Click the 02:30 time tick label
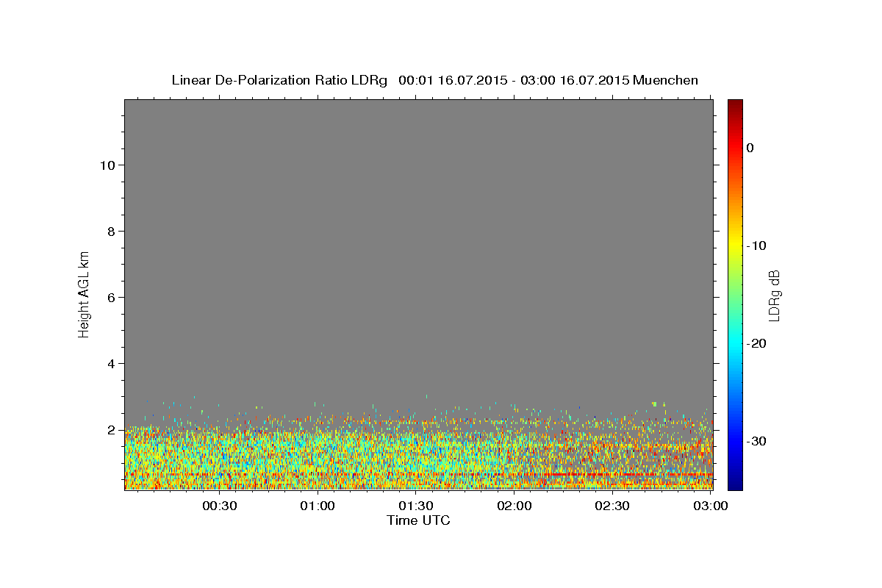The height and width of the screenshot is (588, 882). [x=612, y=506]
